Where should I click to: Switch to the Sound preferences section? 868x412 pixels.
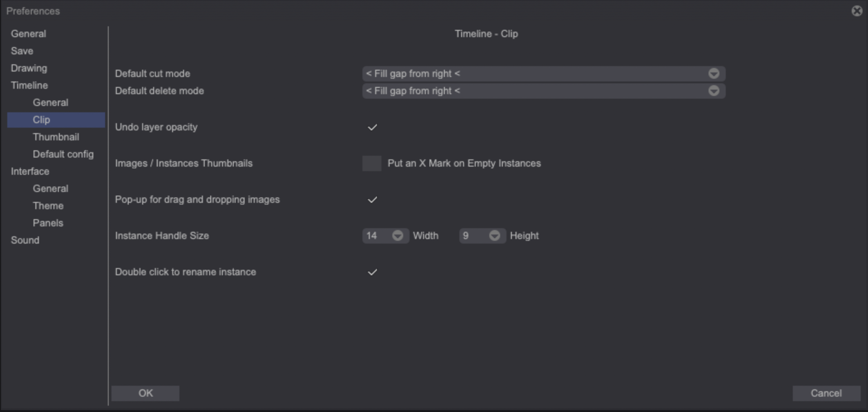pos(25,240)
